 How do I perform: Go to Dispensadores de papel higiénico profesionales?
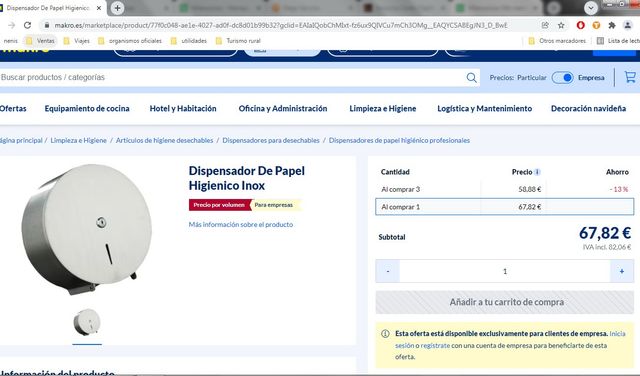399,140
